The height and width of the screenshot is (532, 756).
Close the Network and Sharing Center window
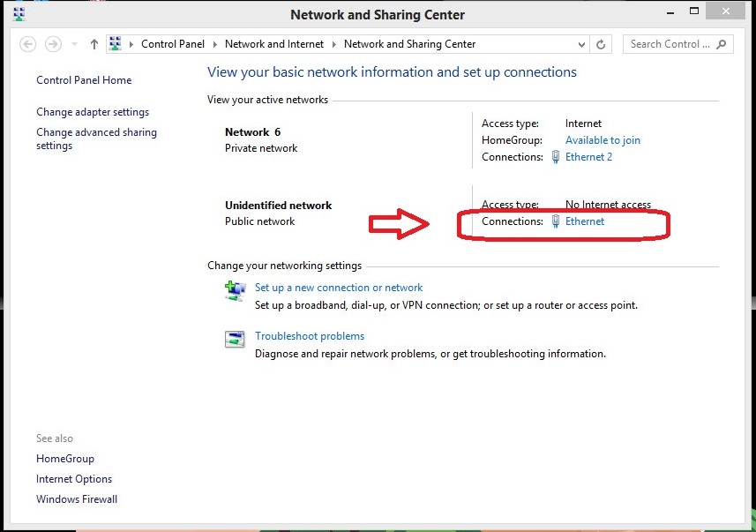click(x=726, y=11)
